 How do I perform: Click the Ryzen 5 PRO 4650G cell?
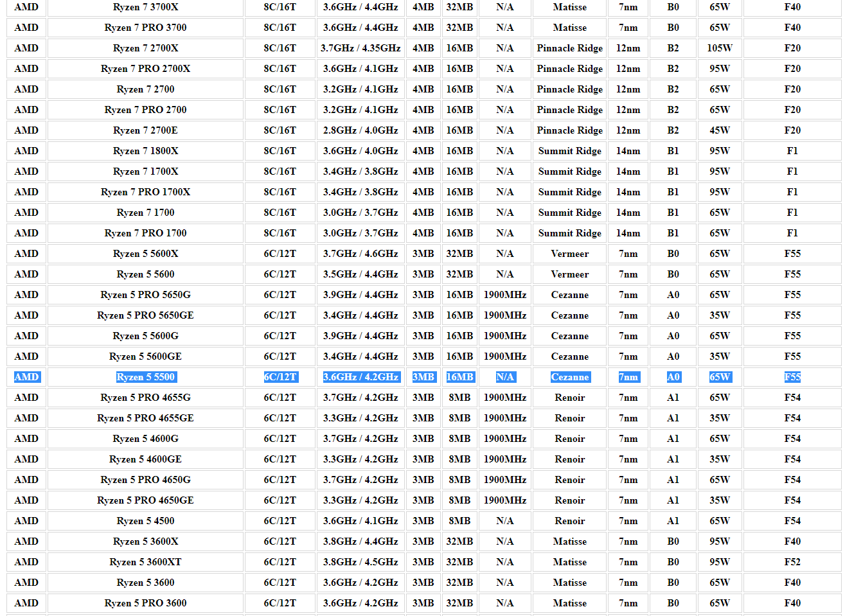pos(146,480)
